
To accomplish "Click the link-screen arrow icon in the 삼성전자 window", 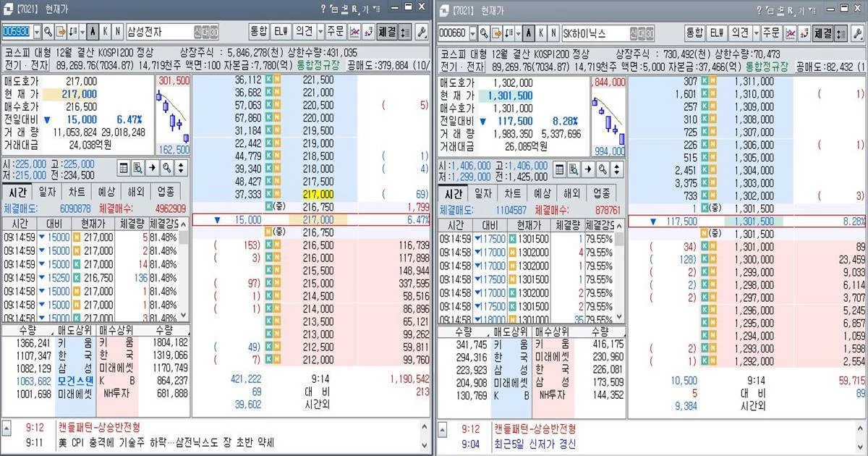I will [x=61, y=33].
